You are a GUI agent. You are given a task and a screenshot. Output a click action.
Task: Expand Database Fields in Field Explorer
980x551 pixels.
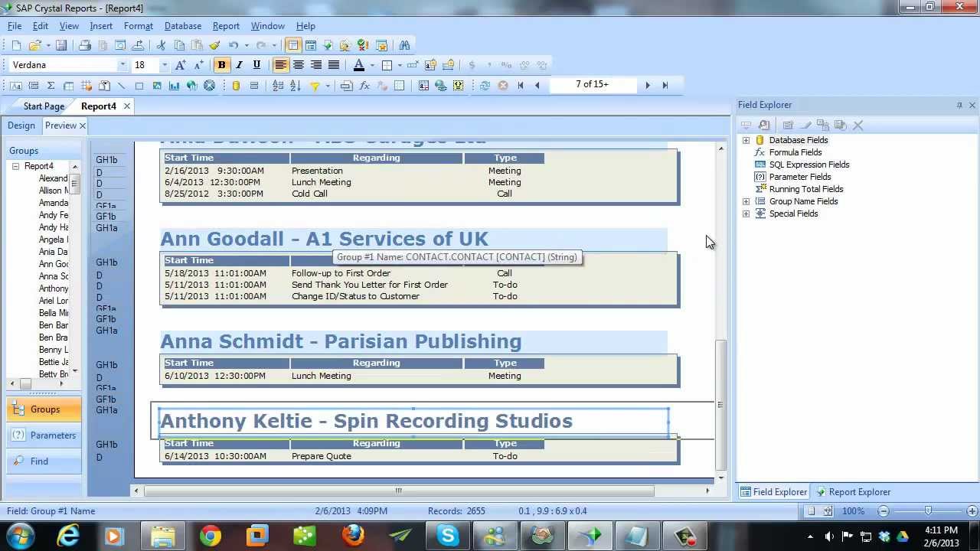(x=746, y=140)
